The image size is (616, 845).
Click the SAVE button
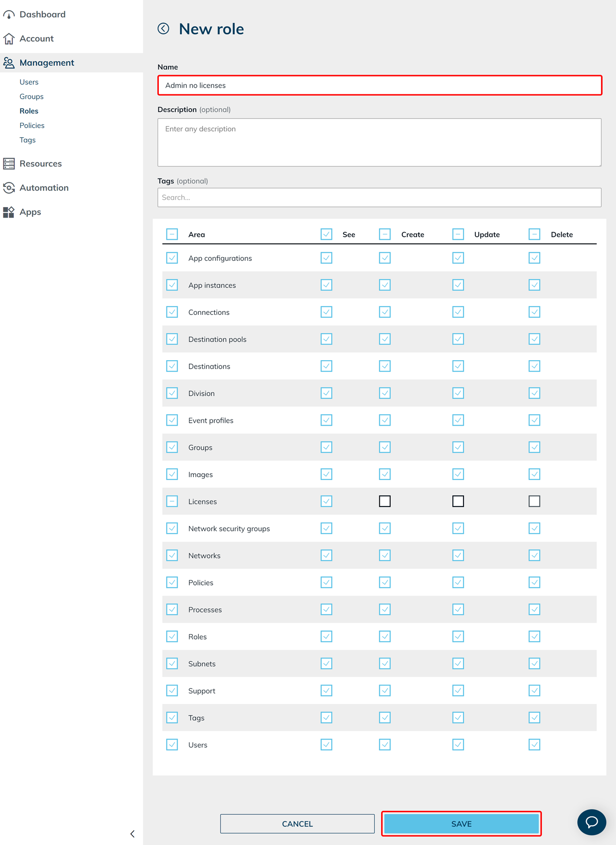pos(461,824)
